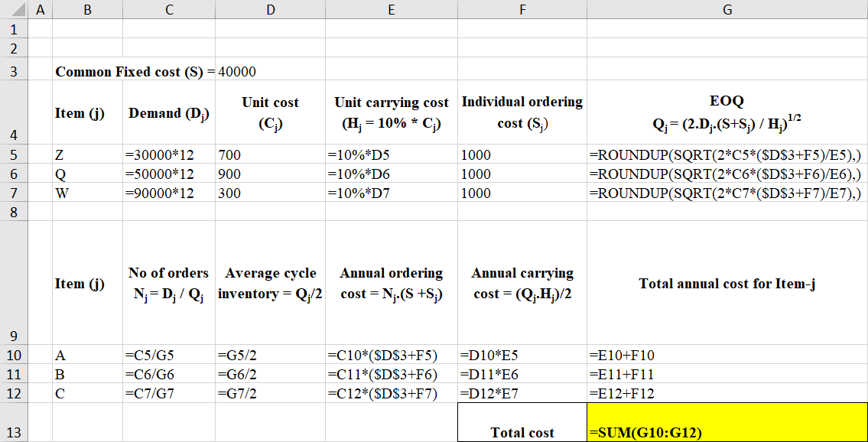Select the column G header
The width and height of the screenshot is (868, 442).
pos(727,9)
